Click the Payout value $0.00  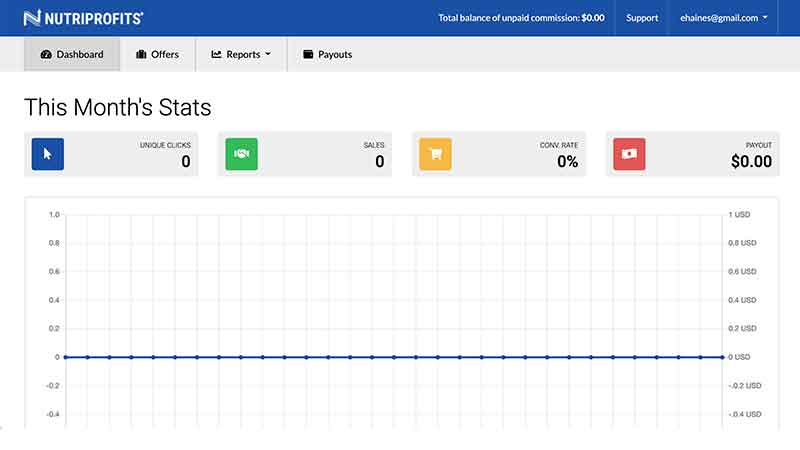tap(751, 162)
